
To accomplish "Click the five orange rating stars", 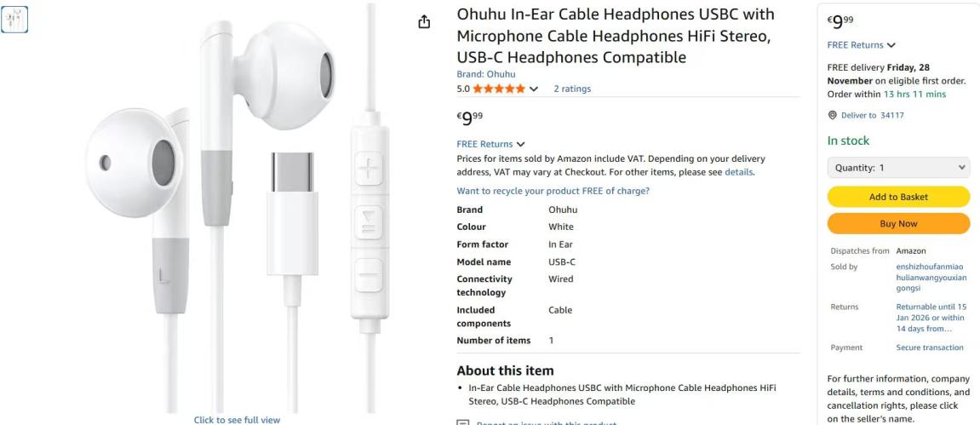I will pyautogui.click(x=499, y=89).
